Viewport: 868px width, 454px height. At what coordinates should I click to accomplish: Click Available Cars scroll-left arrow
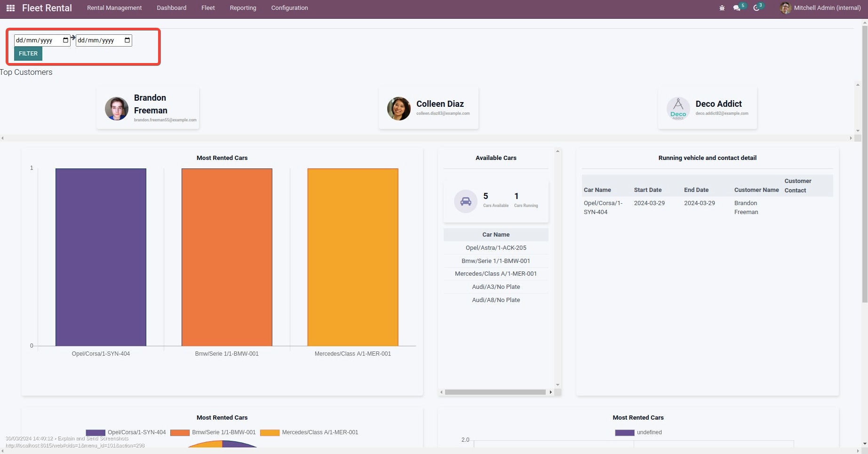441,392
